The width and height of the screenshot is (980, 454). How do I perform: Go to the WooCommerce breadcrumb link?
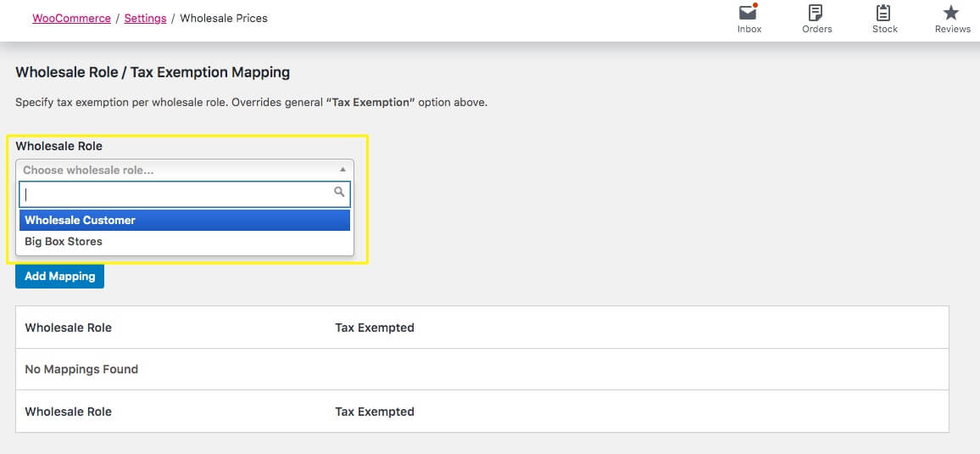(71, 18)
